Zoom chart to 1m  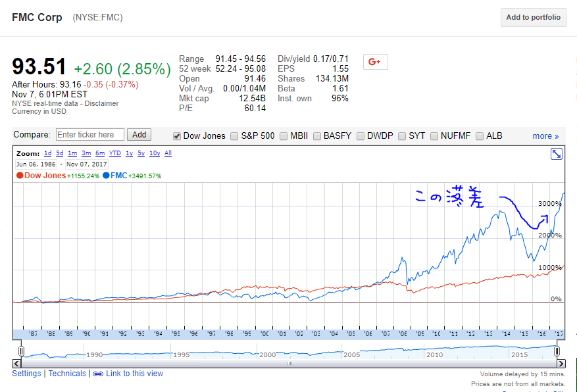point(72,153)
